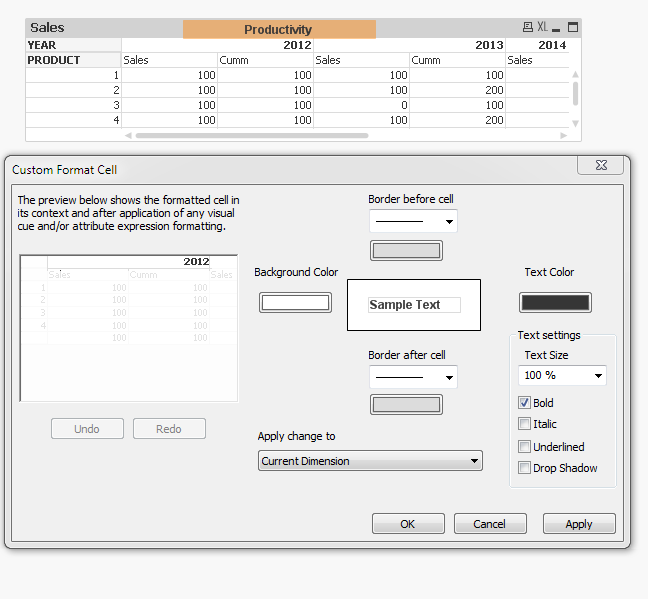Viewport: 648px width, 599px height.
Task: Minimize the Sales table object
Action: tap(557, 28)
